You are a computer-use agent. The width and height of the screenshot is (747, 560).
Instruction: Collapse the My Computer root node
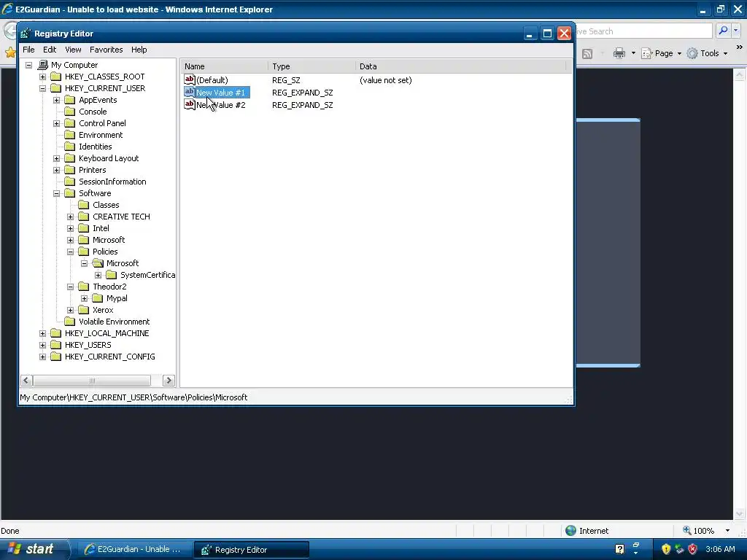point(28,65)
